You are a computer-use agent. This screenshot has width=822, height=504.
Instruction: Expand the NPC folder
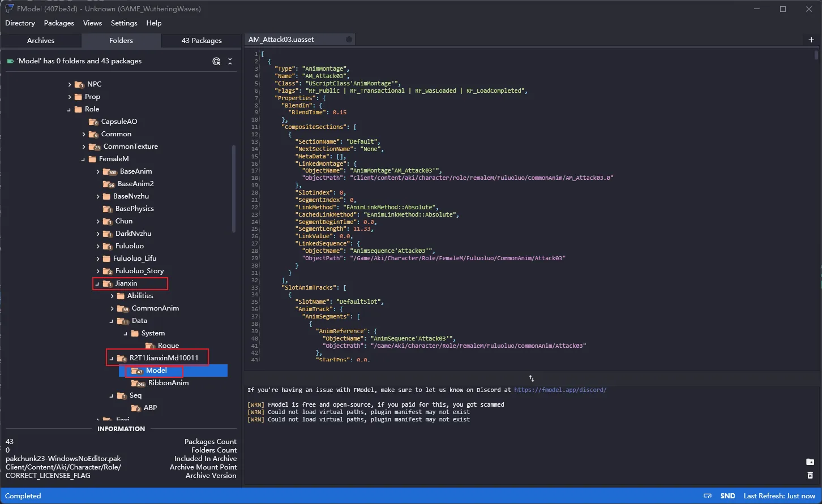(70, 84)
